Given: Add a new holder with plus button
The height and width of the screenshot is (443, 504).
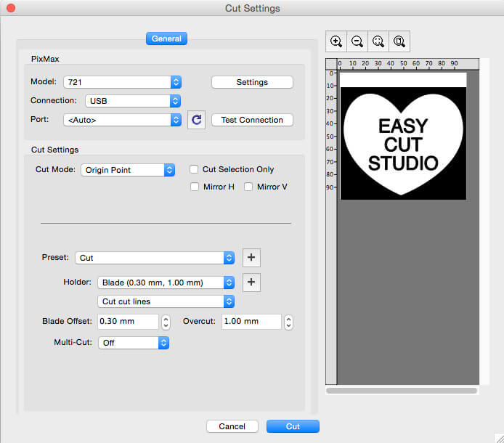Looking at the screenshot, I should (x=251, y=283).
